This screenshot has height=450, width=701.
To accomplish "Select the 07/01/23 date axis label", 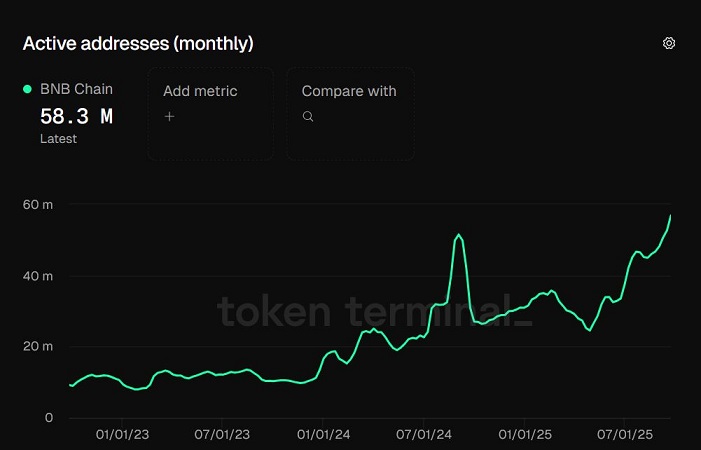I will (223, 436).
